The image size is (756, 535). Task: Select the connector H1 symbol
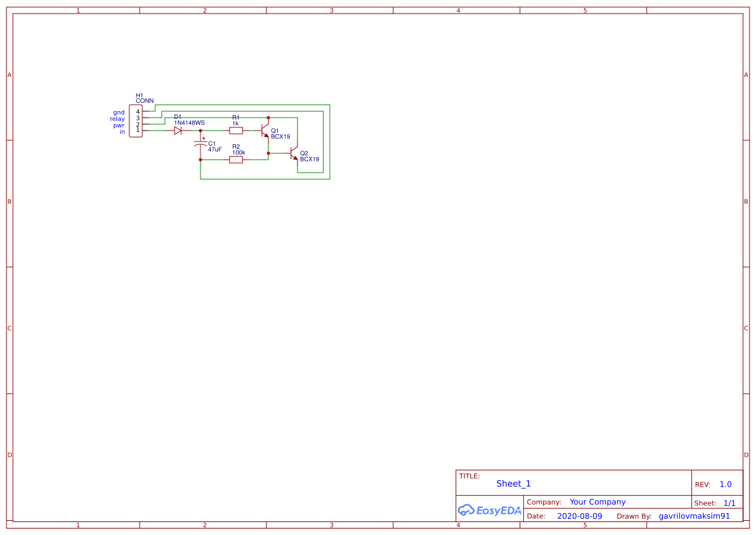point(136,121)
